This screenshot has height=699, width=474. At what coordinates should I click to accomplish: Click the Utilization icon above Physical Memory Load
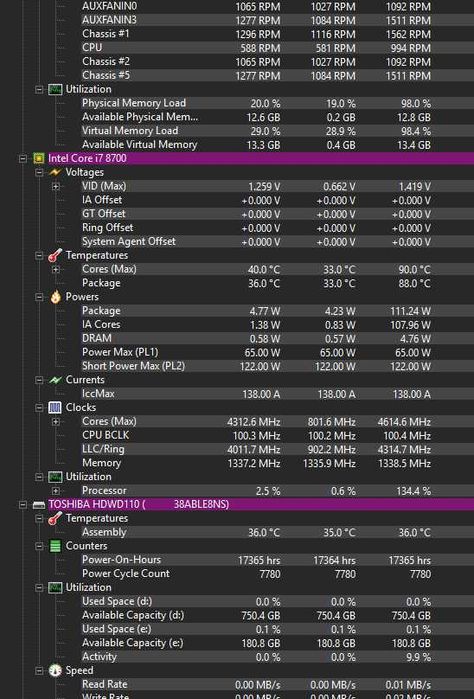[x=55, y=89]
